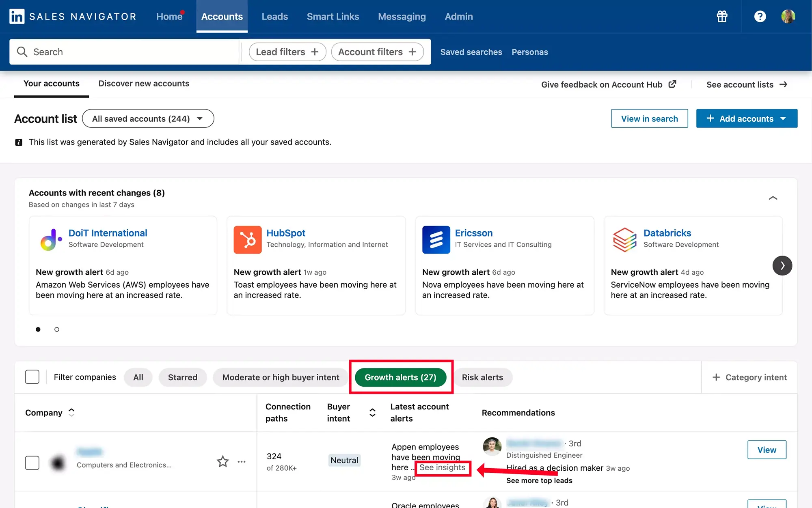Click the Search input field
This screenshot has height=508, width=812.
point(126,52)
